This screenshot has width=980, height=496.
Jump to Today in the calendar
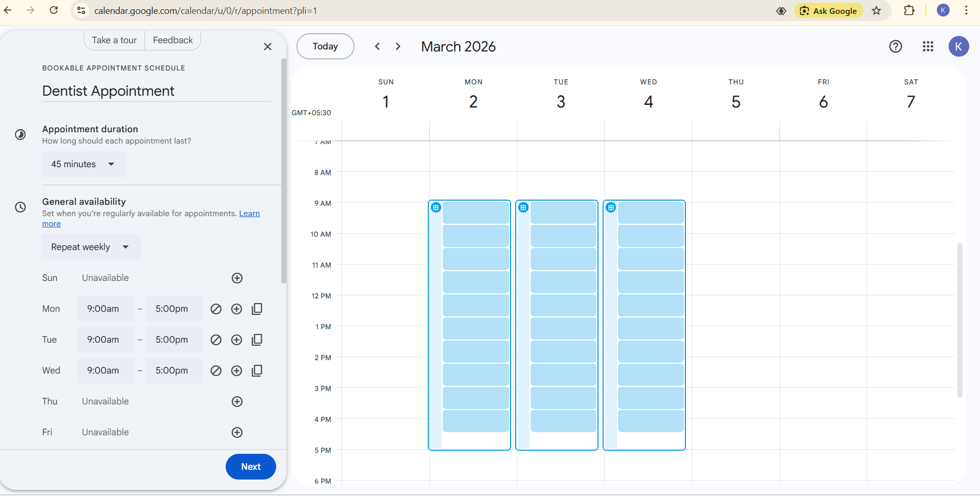pos(325,46)
